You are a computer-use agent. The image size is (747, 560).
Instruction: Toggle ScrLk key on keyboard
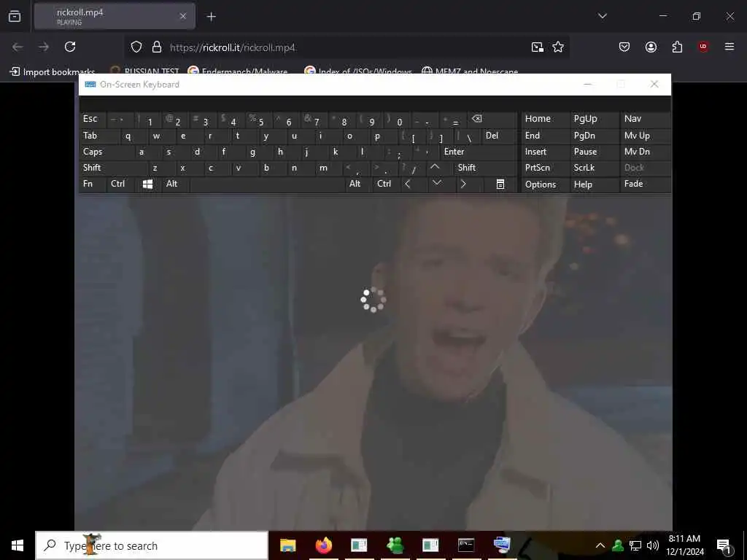point(594,168)
